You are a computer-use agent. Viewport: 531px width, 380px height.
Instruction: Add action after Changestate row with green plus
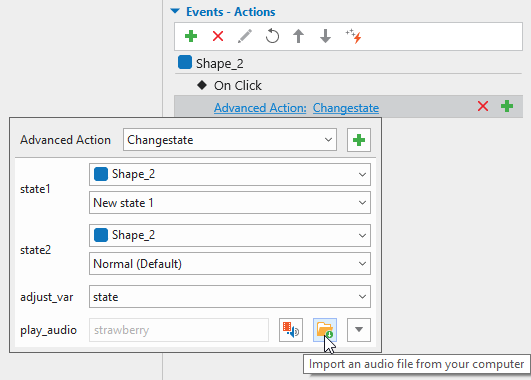(507, 106)
